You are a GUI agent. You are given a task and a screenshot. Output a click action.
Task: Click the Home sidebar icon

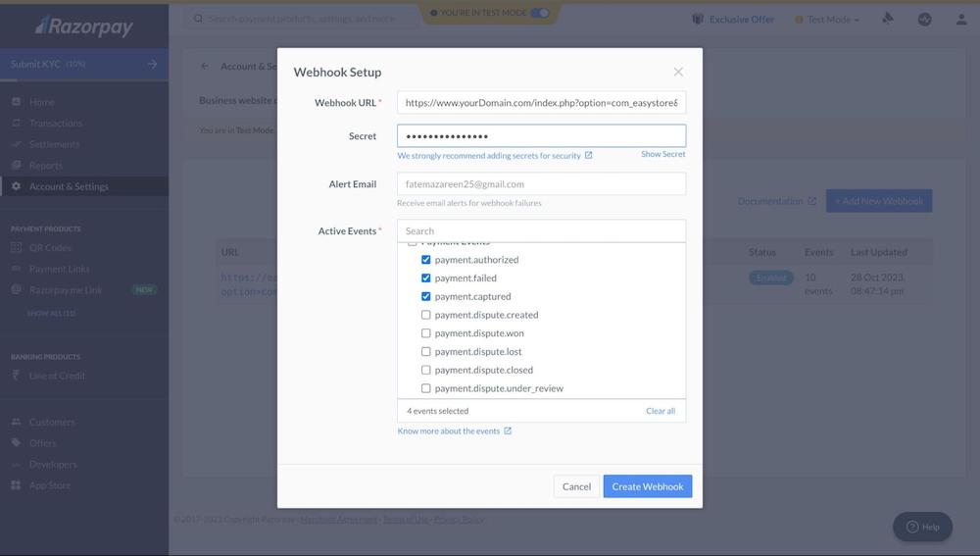click(17, 102)
